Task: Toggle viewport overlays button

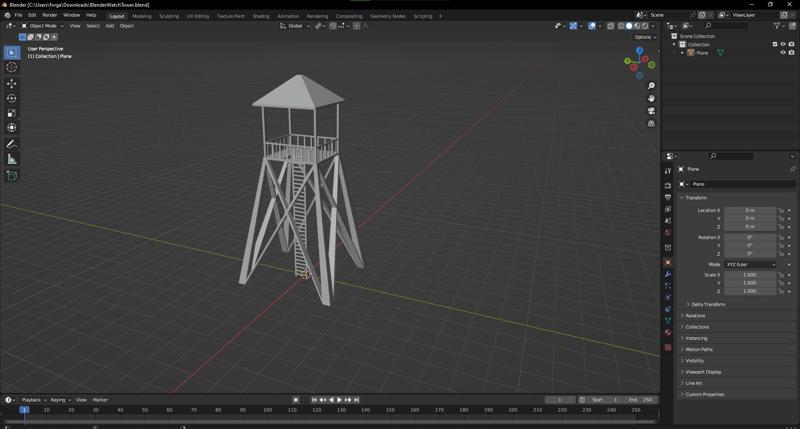Action: pos(592,26)
